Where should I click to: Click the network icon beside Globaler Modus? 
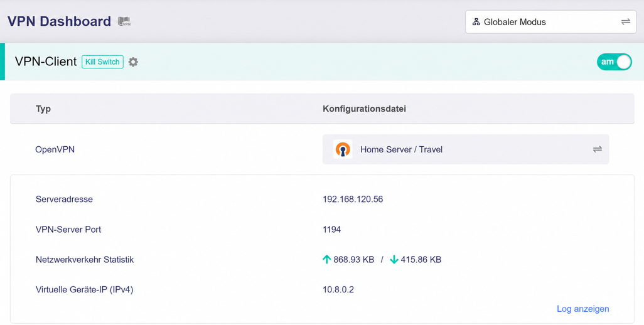[x=476, y=22]
